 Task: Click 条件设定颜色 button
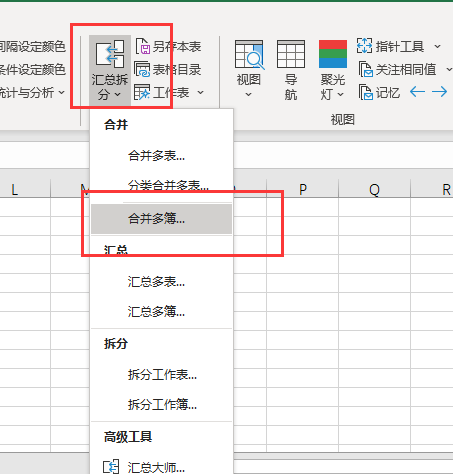(x=32, y=69)
